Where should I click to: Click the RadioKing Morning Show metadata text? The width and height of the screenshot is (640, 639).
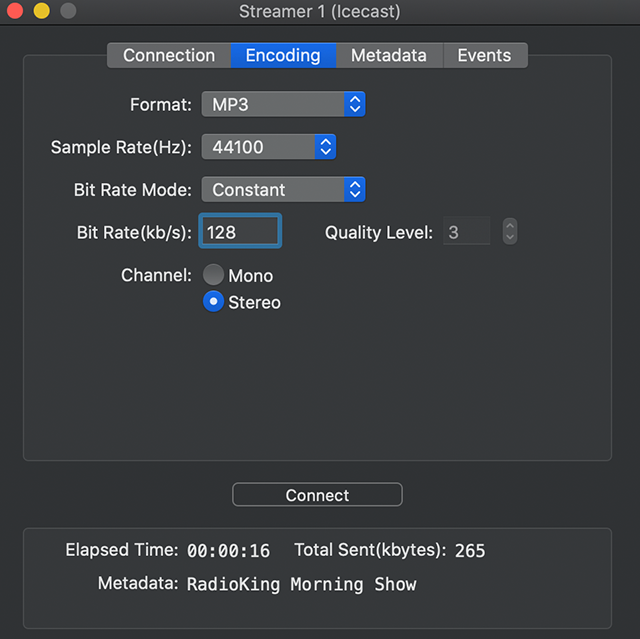pos(301,584)
